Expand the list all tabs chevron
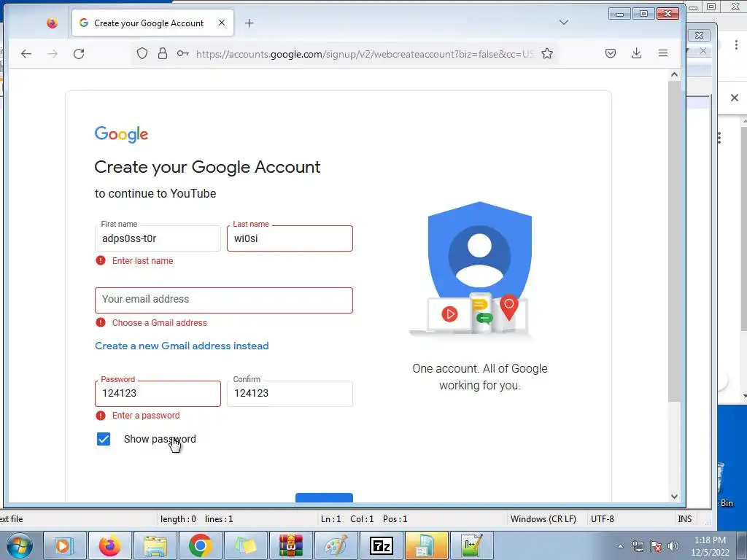 pyautogui.click(x=564, y=23)
